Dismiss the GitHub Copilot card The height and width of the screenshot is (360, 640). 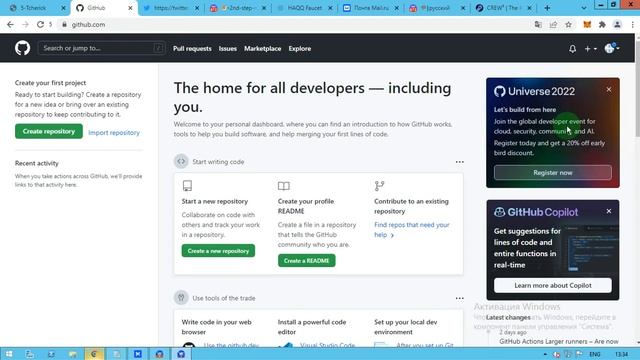coord(609,211)
